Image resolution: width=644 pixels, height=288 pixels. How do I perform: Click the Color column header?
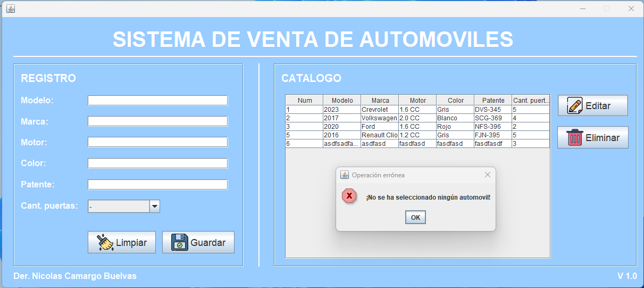tap(456, 100)
